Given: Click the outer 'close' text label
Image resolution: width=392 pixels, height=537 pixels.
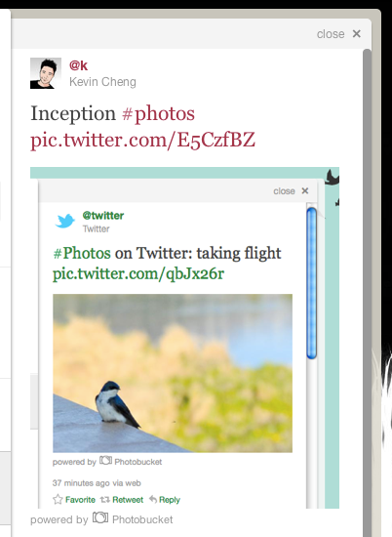Looking at the screenshot, I should pyautogui.click(x=331, y=34).
